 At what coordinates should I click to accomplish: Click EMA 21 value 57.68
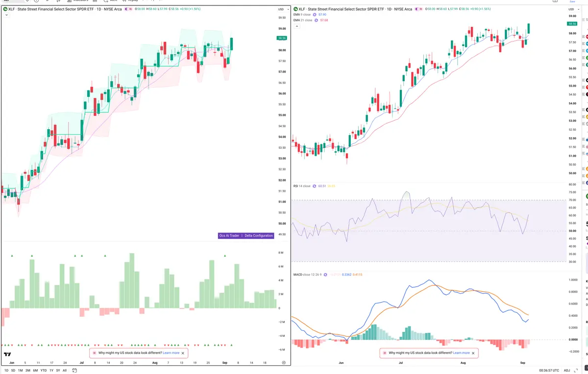coord(324,20)
